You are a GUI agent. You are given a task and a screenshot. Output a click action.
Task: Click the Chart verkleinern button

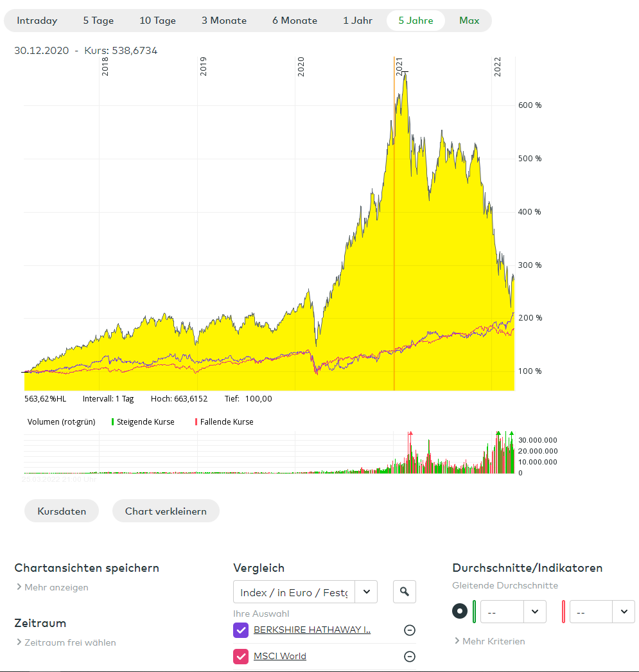(166, 511)
